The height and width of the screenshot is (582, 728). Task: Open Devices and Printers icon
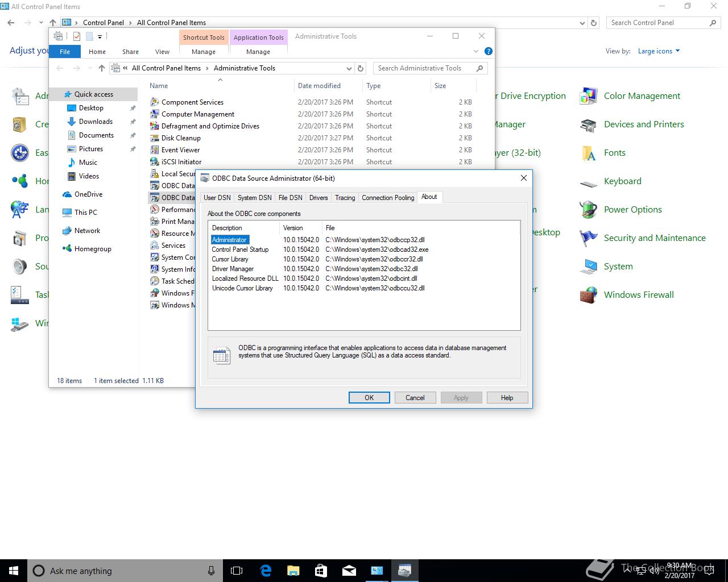coord(589,124)
